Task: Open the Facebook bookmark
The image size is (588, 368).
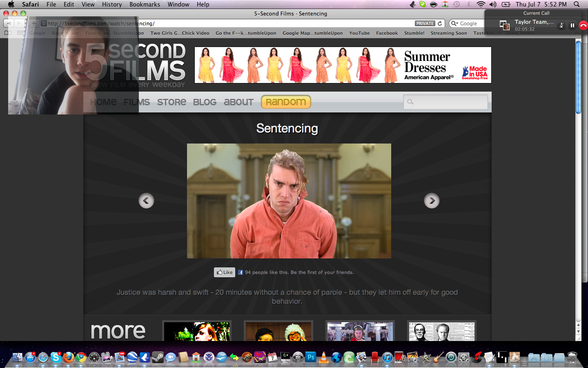Action: click(x=387, y=33)
